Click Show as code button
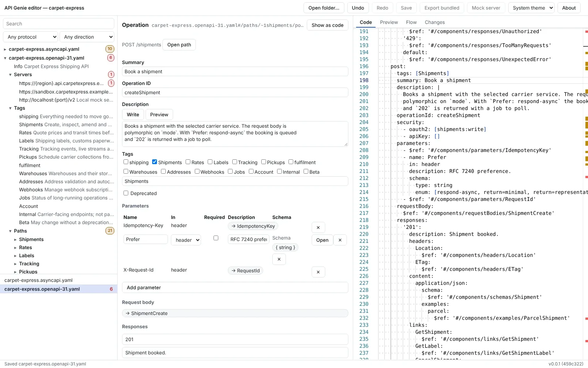 coord(327,25)
